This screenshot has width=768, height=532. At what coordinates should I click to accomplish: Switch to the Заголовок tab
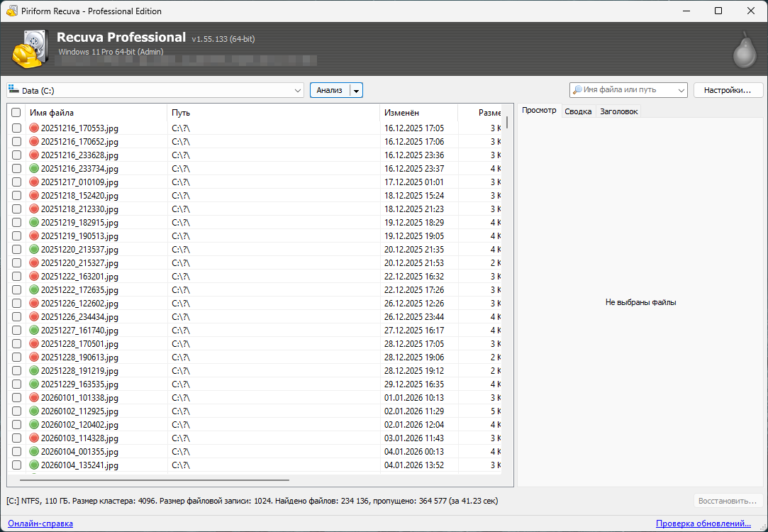pos(618,111)
